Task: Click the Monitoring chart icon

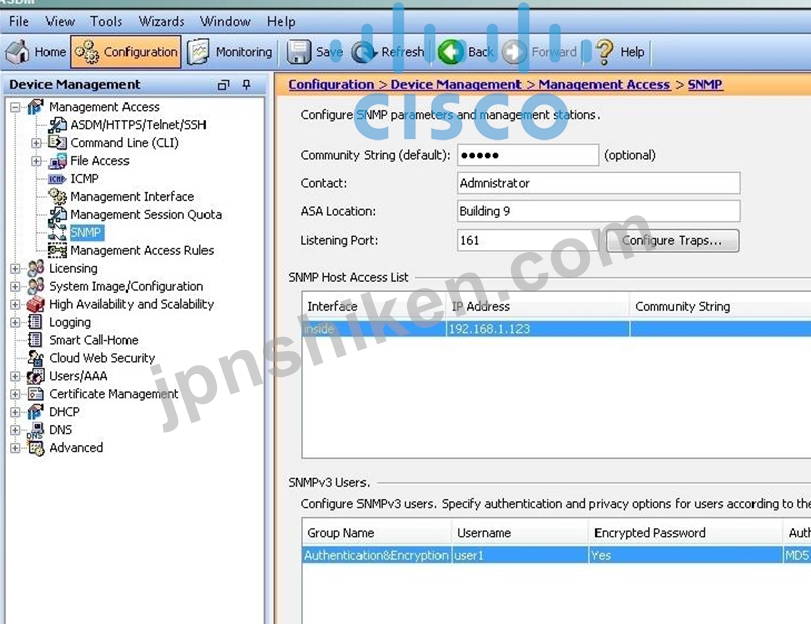Action: click(198, 52)
